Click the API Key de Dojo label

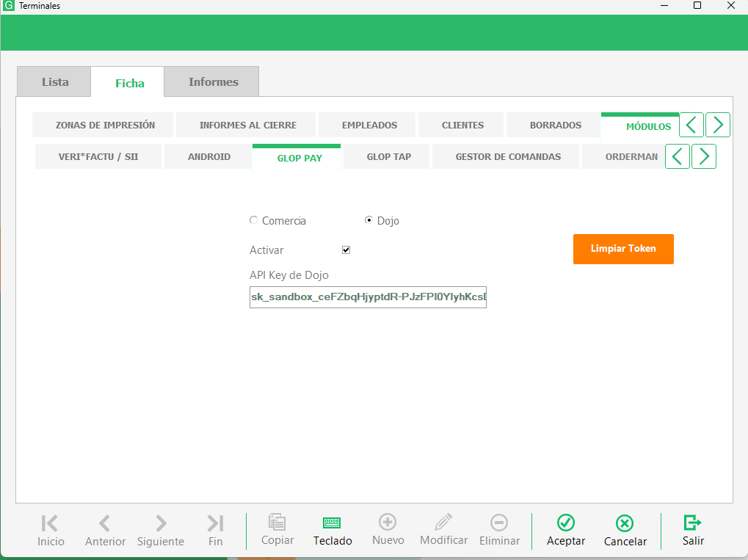[288, 275]
